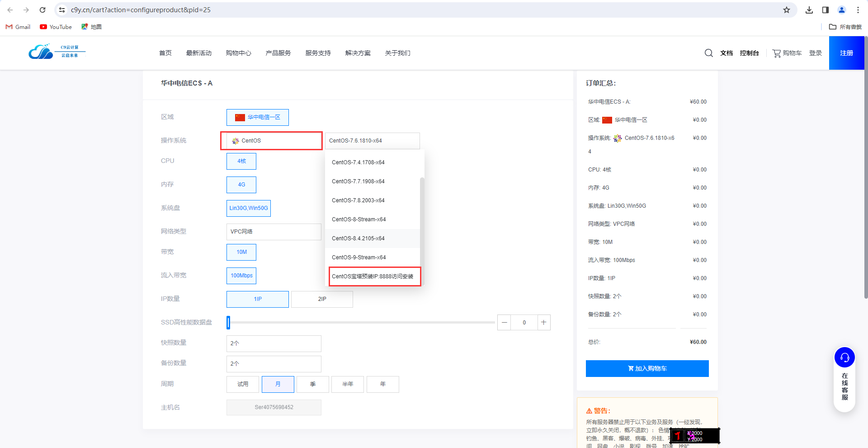Open Gmail bookmark
868x448 pixels.
(x=18, y=27)
